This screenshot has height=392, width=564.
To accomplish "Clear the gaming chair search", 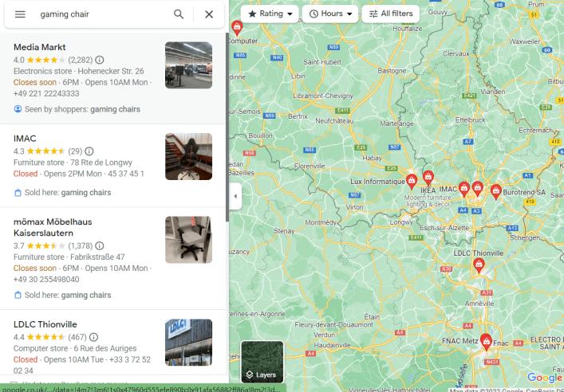I will (209, 14).
